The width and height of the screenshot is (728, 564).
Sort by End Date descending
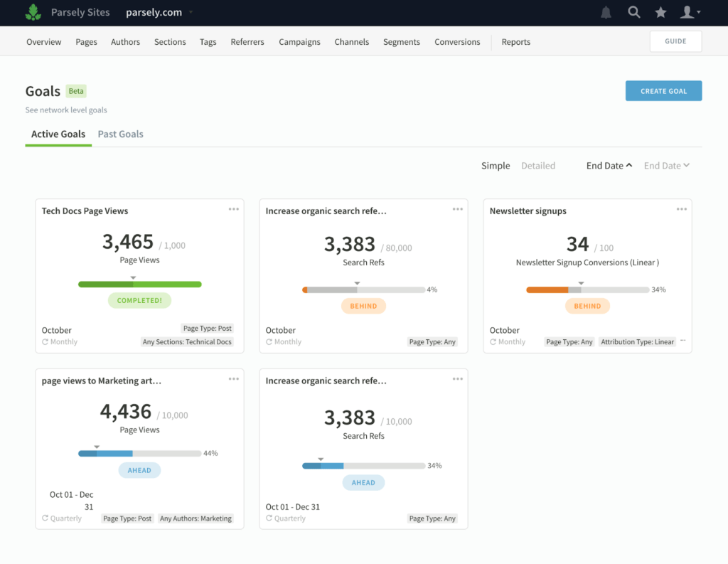[x=667, y=166]
